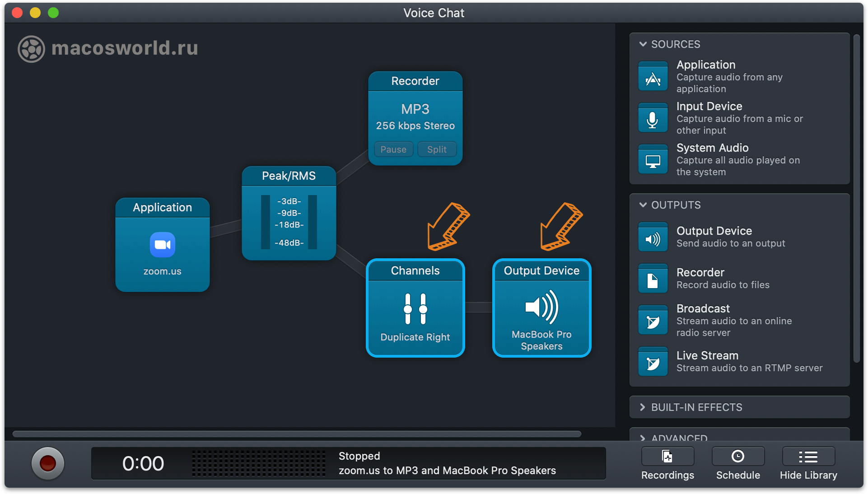
Task: Start recording with the red record button
Action: tap(48, 463)
